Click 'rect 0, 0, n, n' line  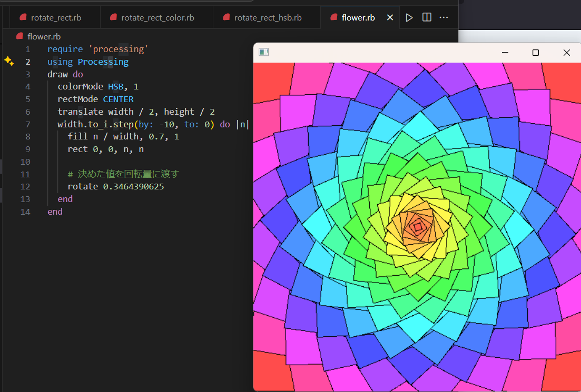click(x=105, y=149)
